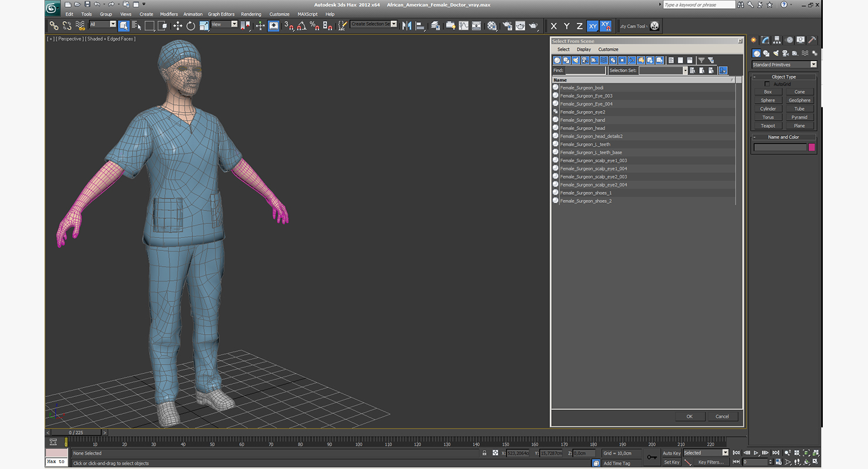Open the Utilities hammer panel tab
The height and width of the screenshot is (469, 868).
pos(812,40)
